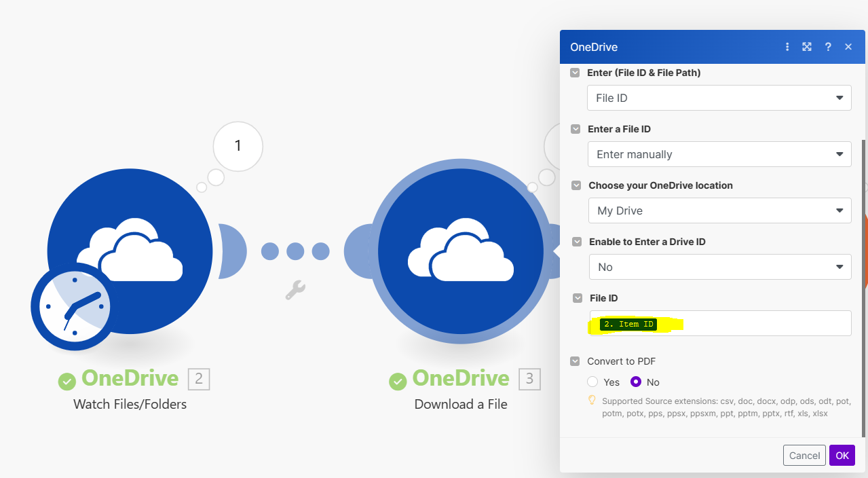The width and height of the screenshot is (868, 478).
Task: Click the Cancel button
Action: pyautogui.click(x=804, y=455)
